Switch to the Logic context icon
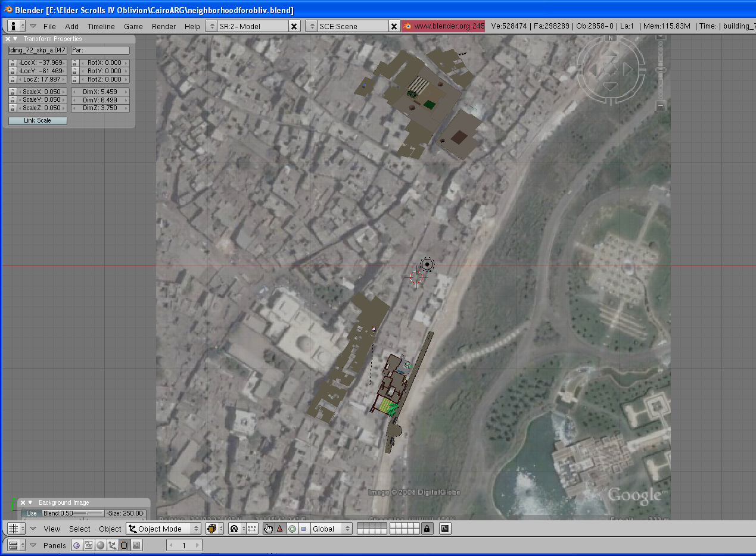 [76, 545]
